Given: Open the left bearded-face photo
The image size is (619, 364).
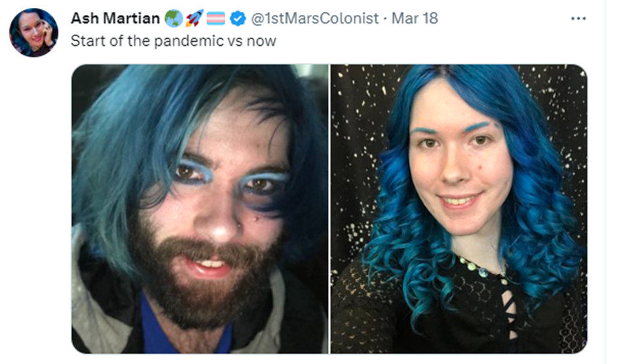Looking at the screenshot, I should click(200, 209).
